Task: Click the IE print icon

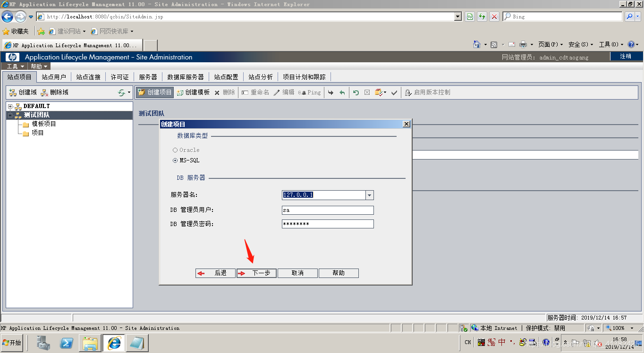Action: pos(523,44)
